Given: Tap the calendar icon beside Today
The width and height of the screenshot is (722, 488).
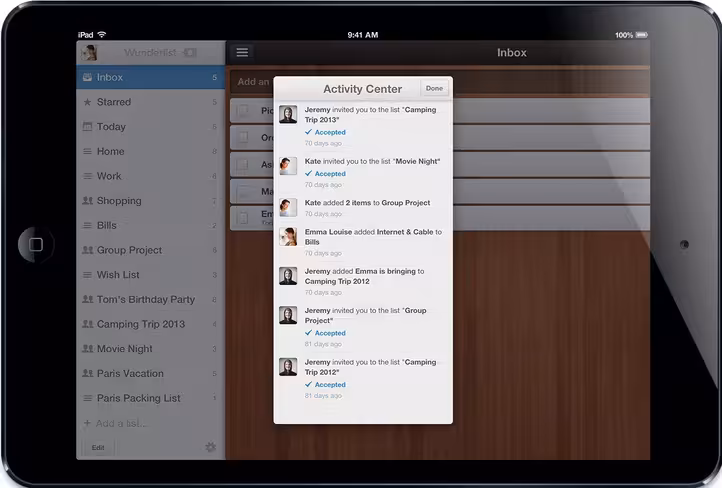Looking at the screenshot, I should pyautogui.click(x=87, y=126).
